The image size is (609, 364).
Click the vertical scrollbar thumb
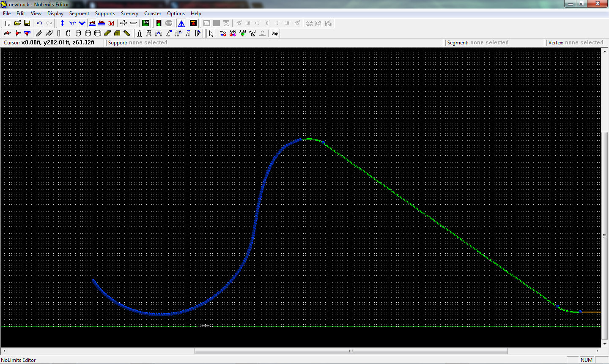[605, 236]
